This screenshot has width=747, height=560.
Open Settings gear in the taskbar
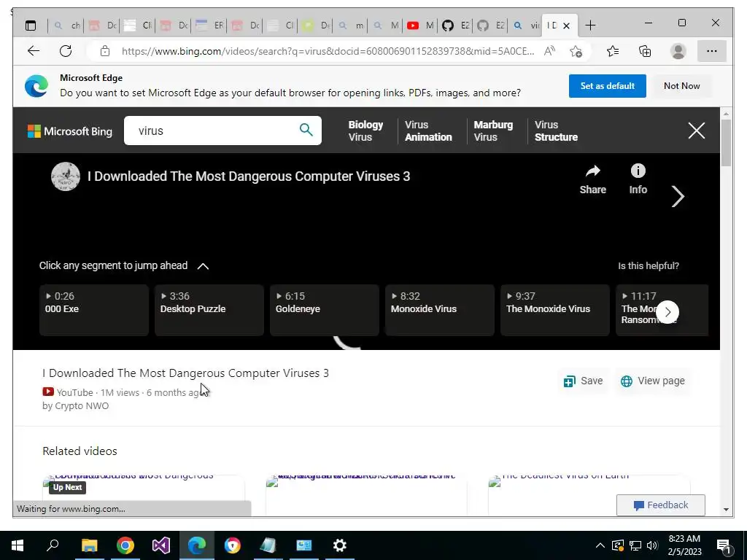coord(340,545)
